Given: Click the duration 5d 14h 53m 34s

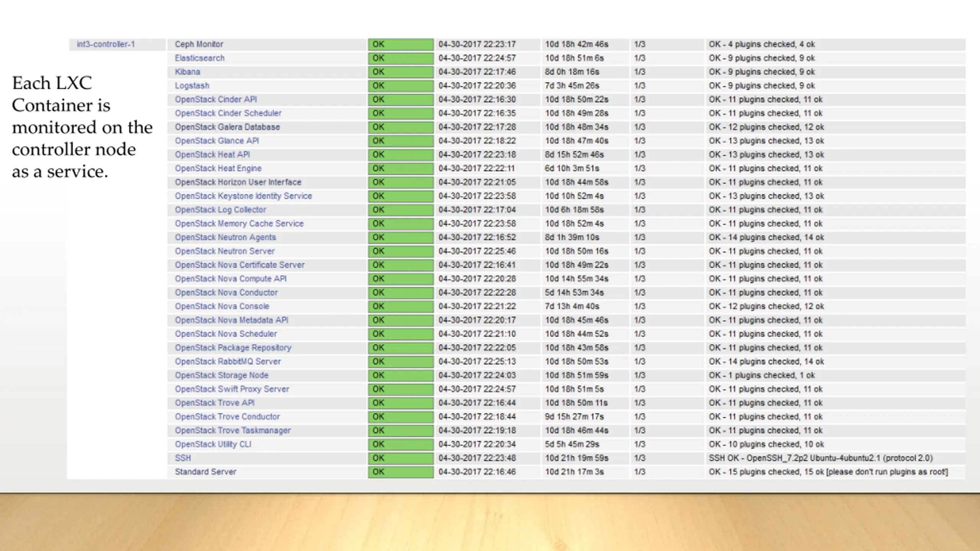Looking at the screenshot, I should pos(574,292).
